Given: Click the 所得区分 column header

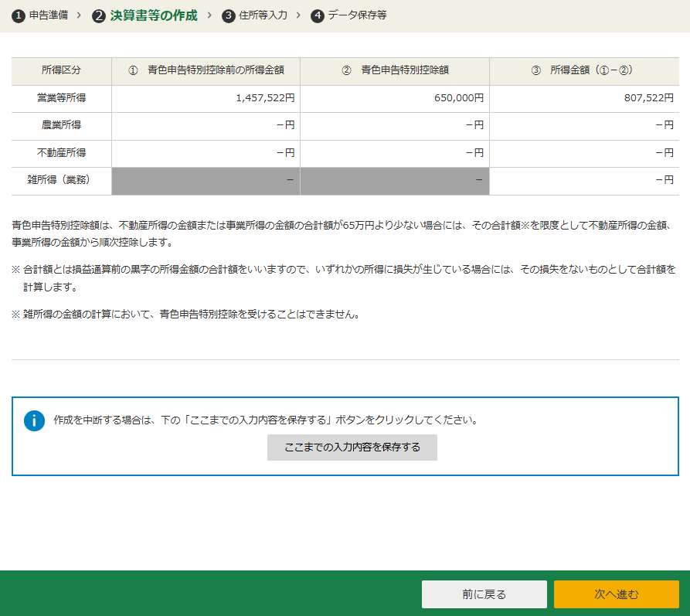Looking at the screenshot, I should (61, 70).
